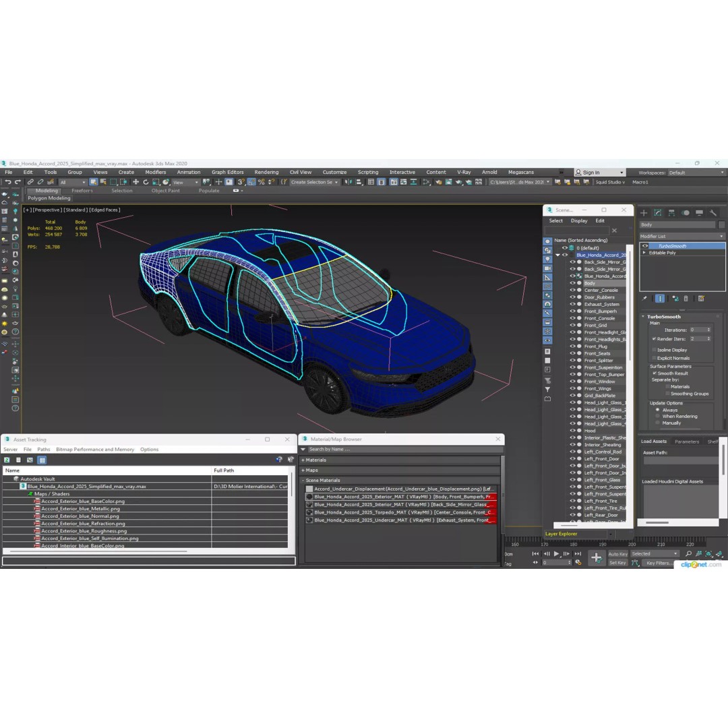Uncheck Smooth Result checkbox
Image resolution: width=728 pixels, height=728 pixels.
click(654, 373)
